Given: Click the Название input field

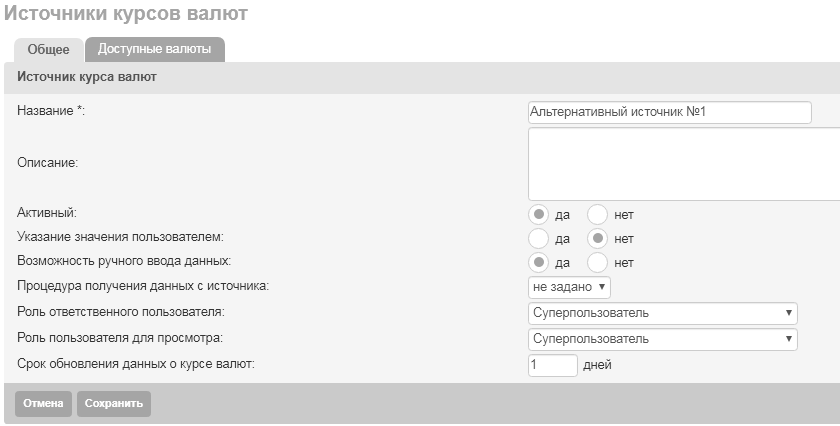Looking at the screenshot, I should tap(670, 113).
